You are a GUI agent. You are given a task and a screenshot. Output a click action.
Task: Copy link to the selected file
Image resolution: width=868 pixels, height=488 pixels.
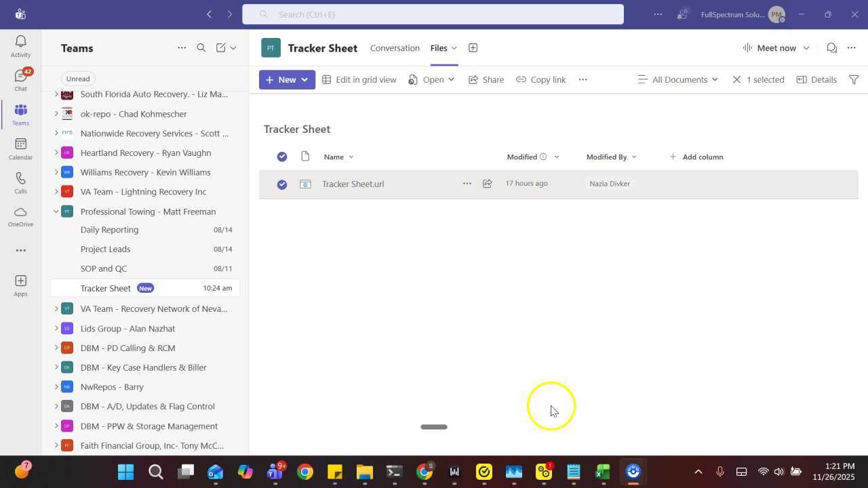point(540,80)
